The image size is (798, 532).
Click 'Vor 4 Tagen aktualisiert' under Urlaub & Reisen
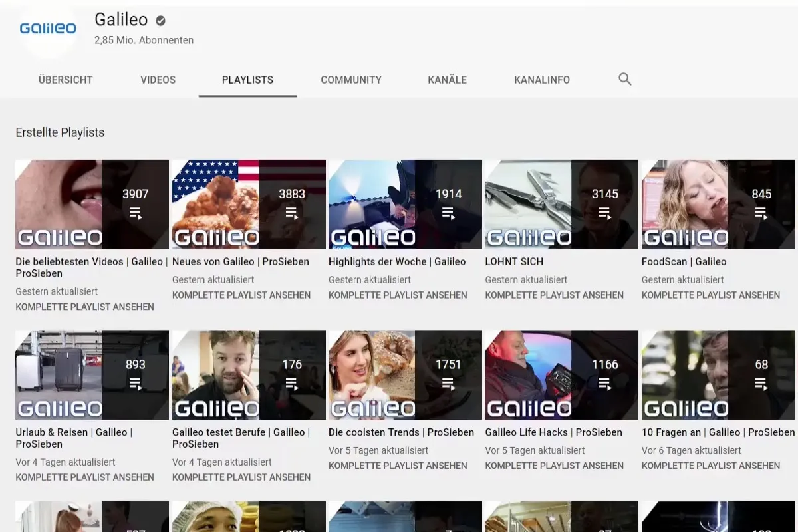coord(66,462)
